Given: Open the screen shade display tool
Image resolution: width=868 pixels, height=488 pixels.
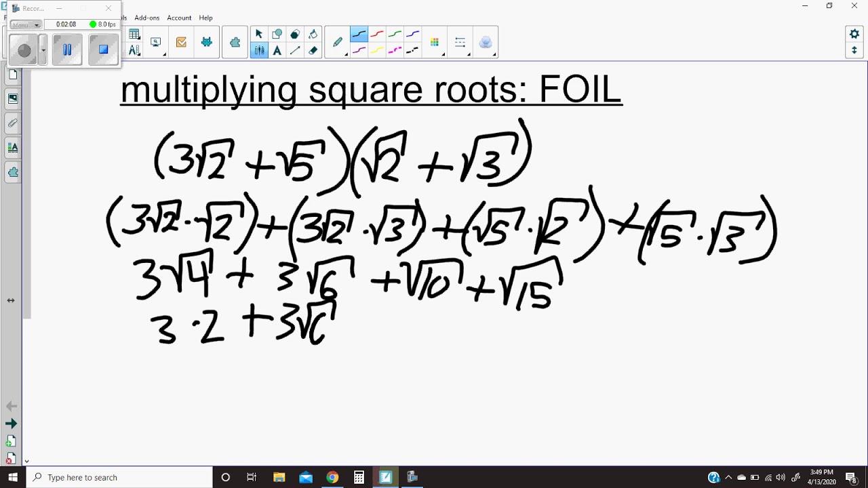Looking at the screenshot, I should tap(155, 42).
